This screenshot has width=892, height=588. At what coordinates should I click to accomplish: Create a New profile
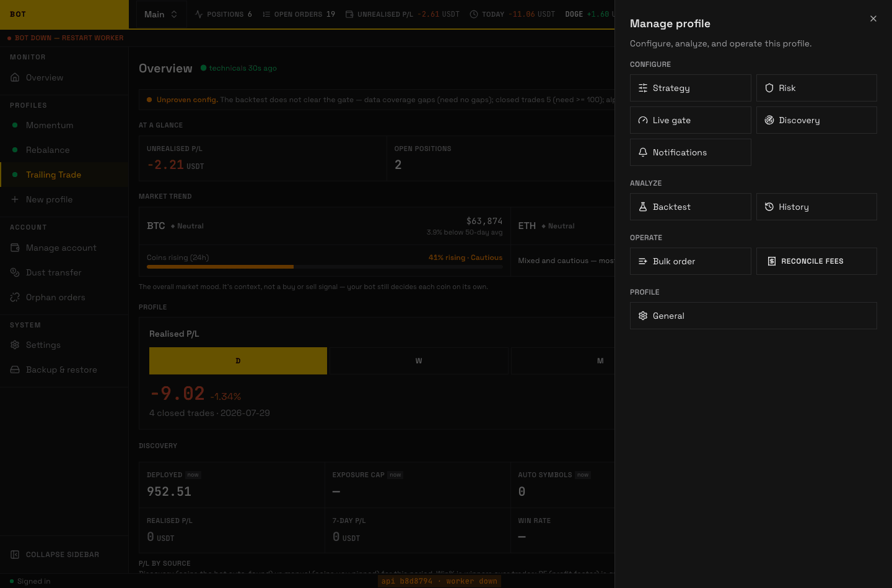tap(64, 199)
